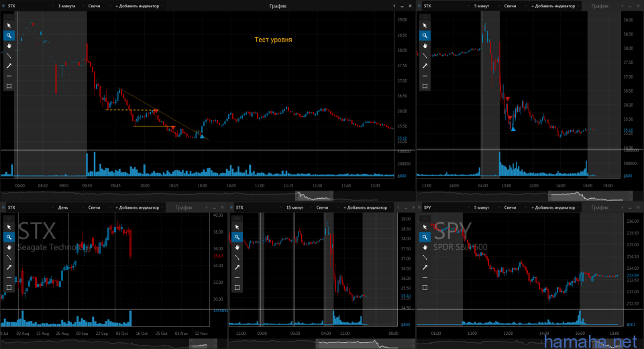The image size is (644, 349).
Task: Pick the arrow drawing tool in STX 1-minute chart
Action: (x=9, y=66)
